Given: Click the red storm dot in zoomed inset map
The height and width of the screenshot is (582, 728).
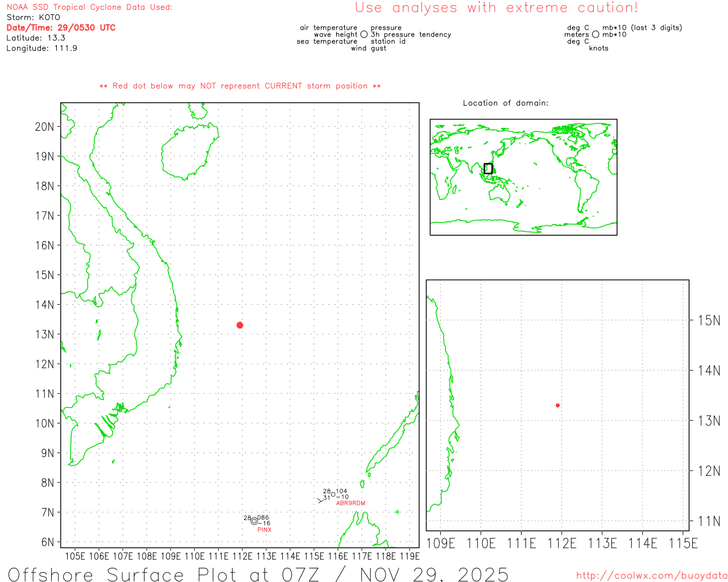Looking at the screenshot, I should (557, 405).
